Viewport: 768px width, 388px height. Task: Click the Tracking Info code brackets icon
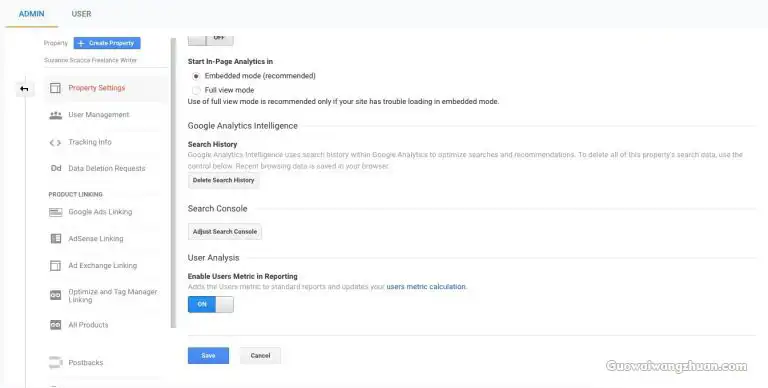click(x=55, y=143)
